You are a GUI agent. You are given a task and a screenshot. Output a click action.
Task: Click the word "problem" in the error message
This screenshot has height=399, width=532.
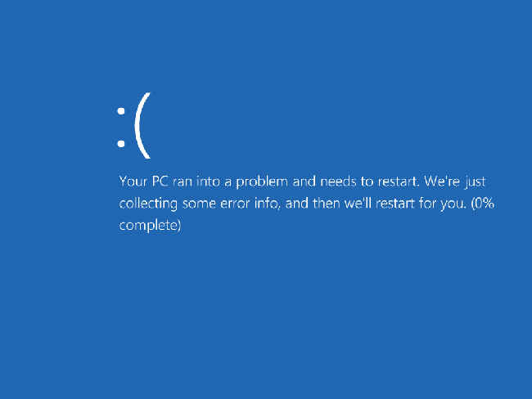point(262,182)
